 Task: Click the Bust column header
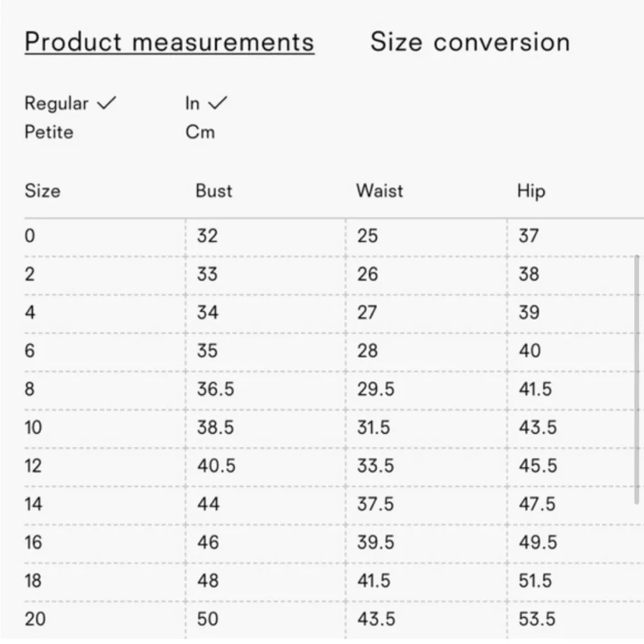(214, 190)
